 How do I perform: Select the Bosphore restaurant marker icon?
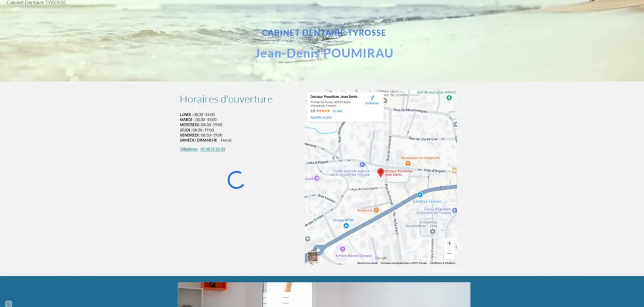376,210
